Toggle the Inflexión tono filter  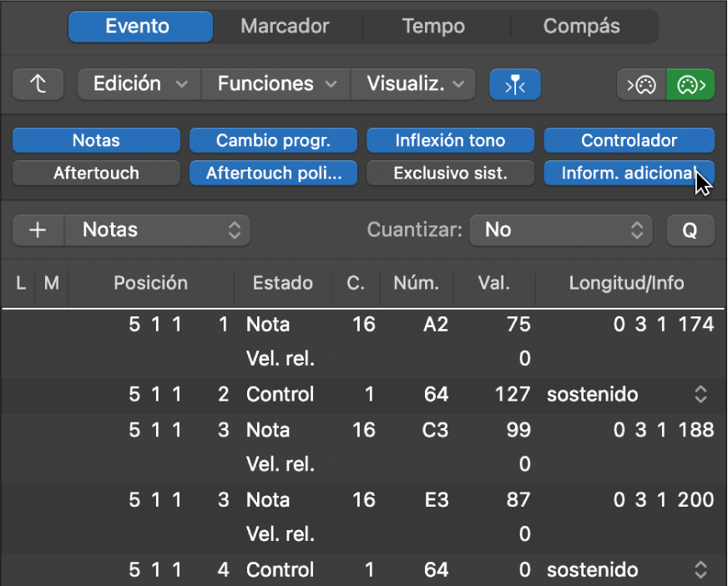(450, 139)
